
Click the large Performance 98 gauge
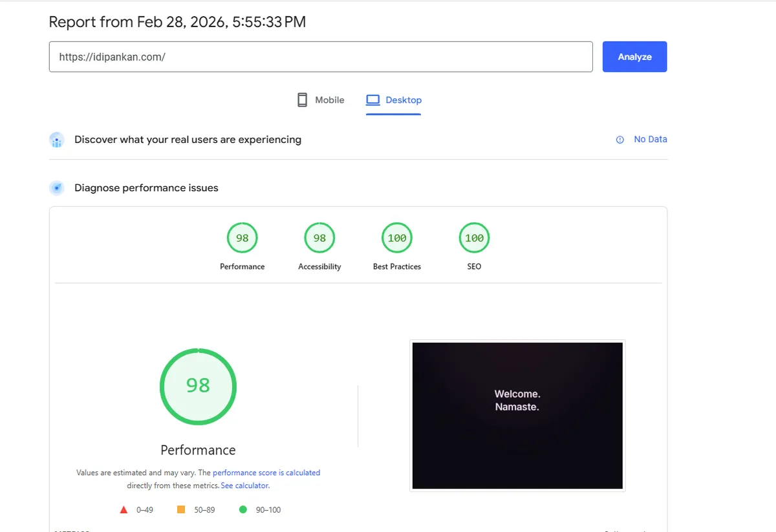point(198,386)
